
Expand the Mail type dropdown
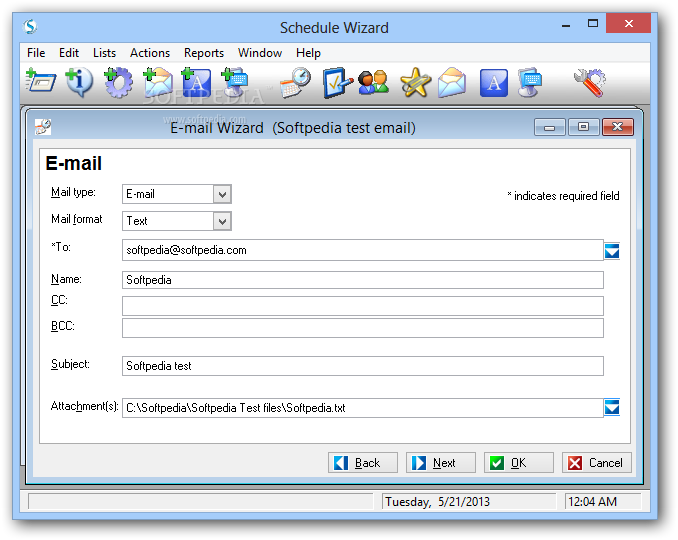click(222, 194)
